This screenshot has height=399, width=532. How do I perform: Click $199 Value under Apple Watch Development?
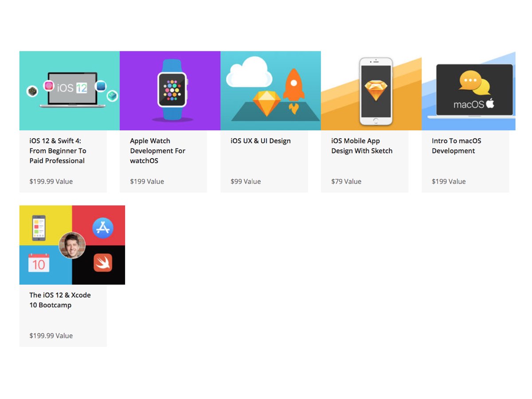[147, 181]
